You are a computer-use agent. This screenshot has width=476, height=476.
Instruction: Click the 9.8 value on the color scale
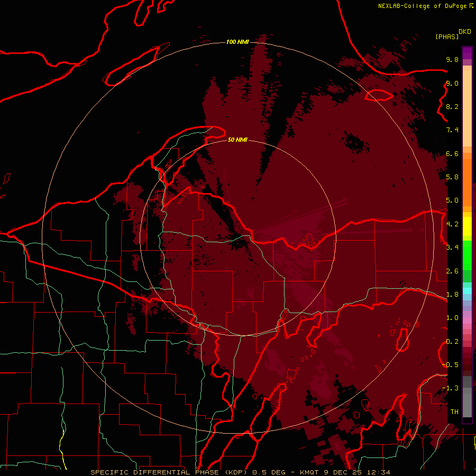[452, 59]
